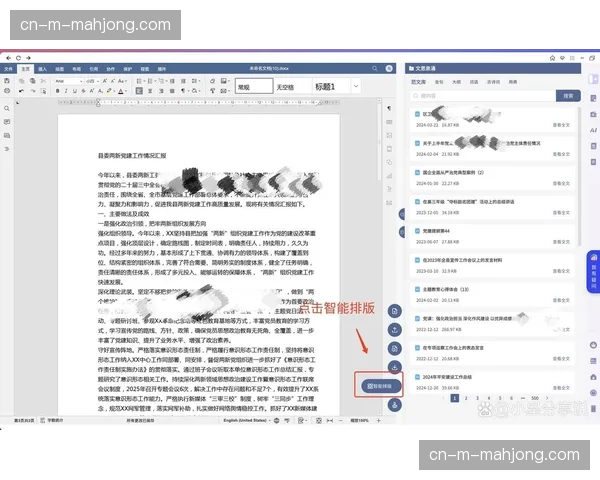The height and width of the screenshot is (480, 600).
Task: Open the Find icon in the left sidebar
Action: (7, 109)
